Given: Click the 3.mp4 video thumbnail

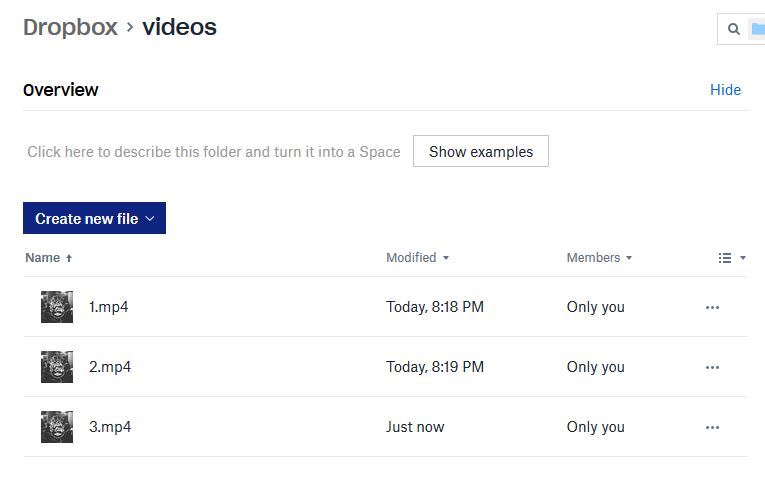Looking at the screenshot, I should 57,427.
